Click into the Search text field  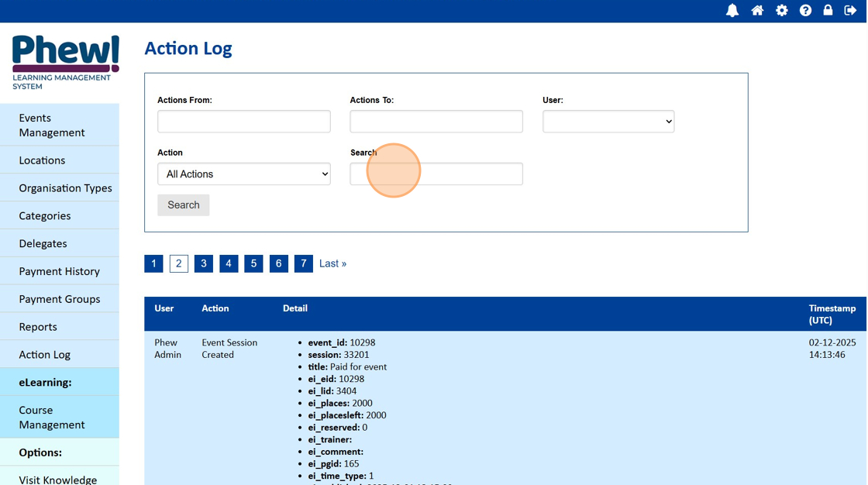(436, 174)
